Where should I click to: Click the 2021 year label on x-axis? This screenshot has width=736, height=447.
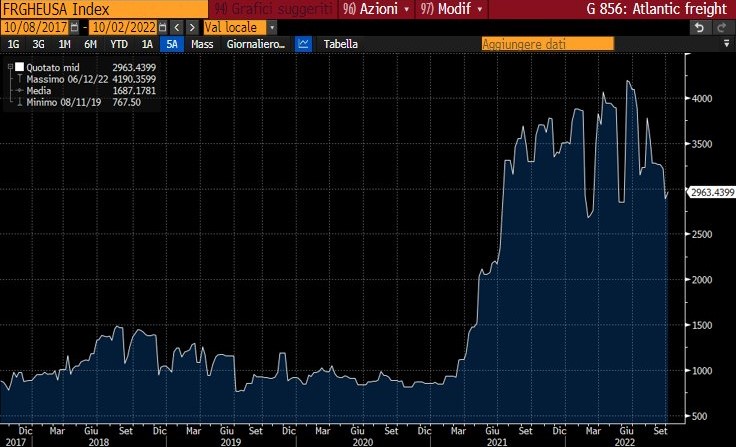[497, 441]
